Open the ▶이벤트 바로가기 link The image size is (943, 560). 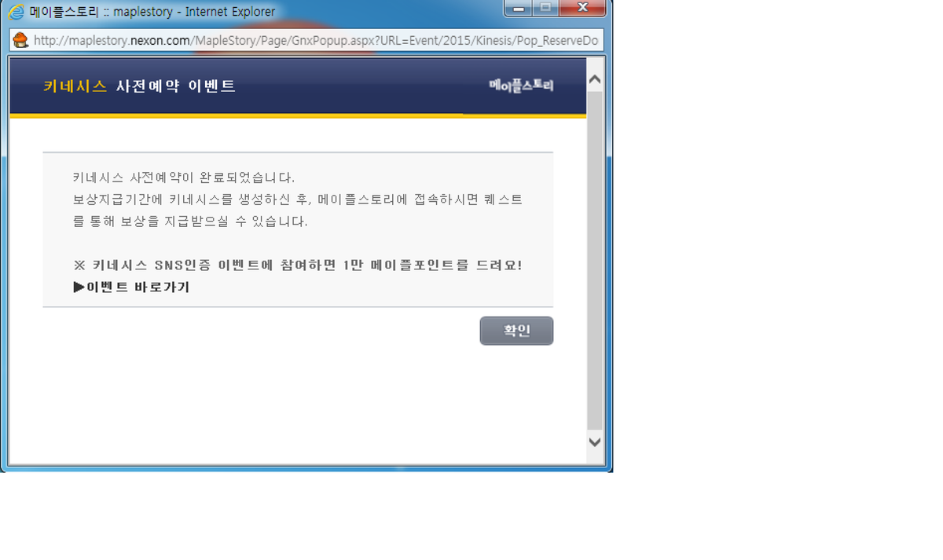(131, 287)
